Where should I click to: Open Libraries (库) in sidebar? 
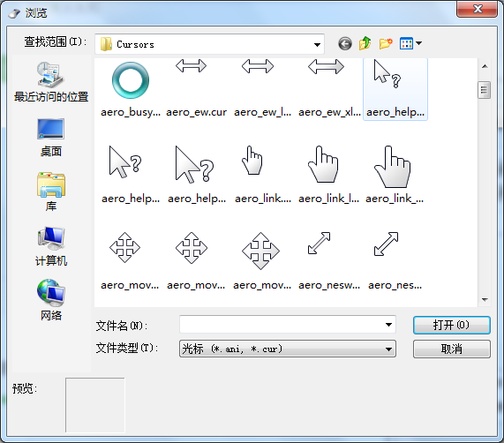coord(51,191)
